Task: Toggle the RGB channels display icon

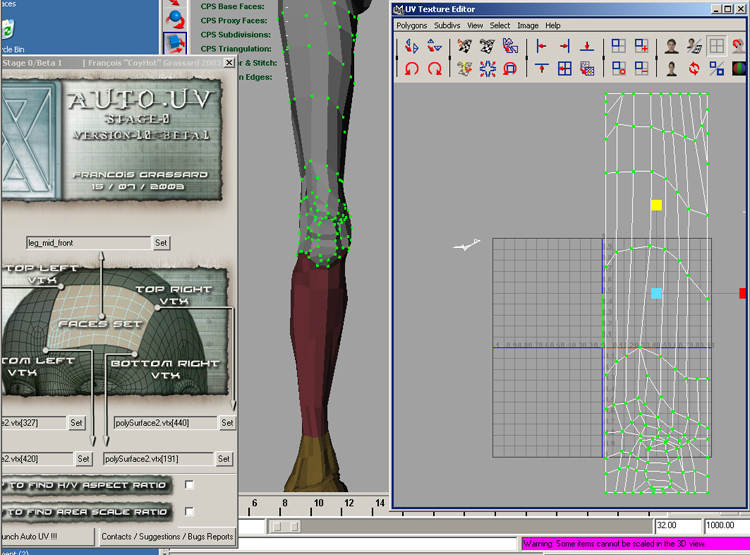Action: (x=740, y=69)
